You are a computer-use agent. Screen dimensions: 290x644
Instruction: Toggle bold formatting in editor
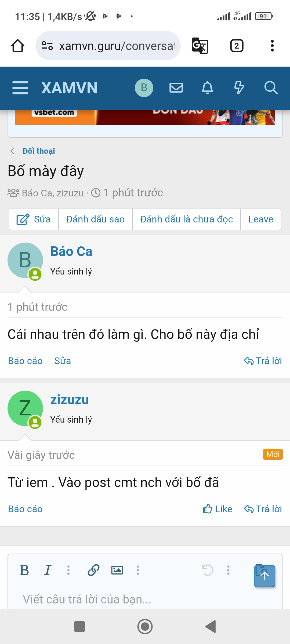(24, 570)
